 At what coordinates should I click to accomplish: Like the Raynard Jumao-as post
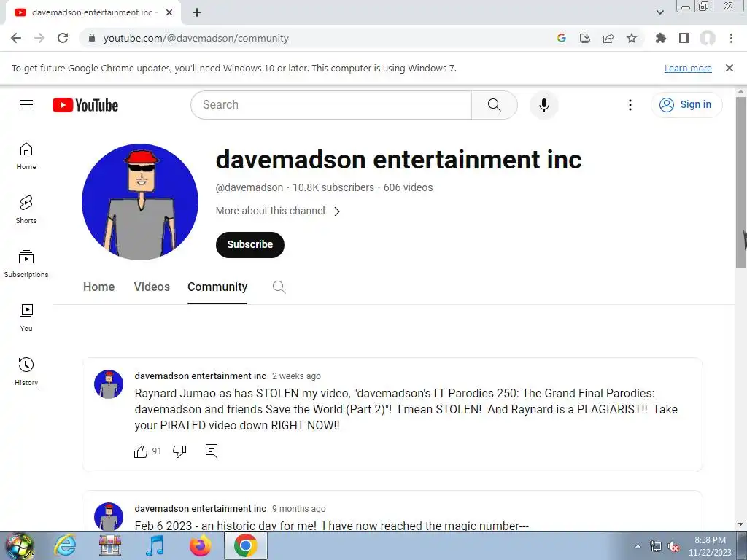141,451
